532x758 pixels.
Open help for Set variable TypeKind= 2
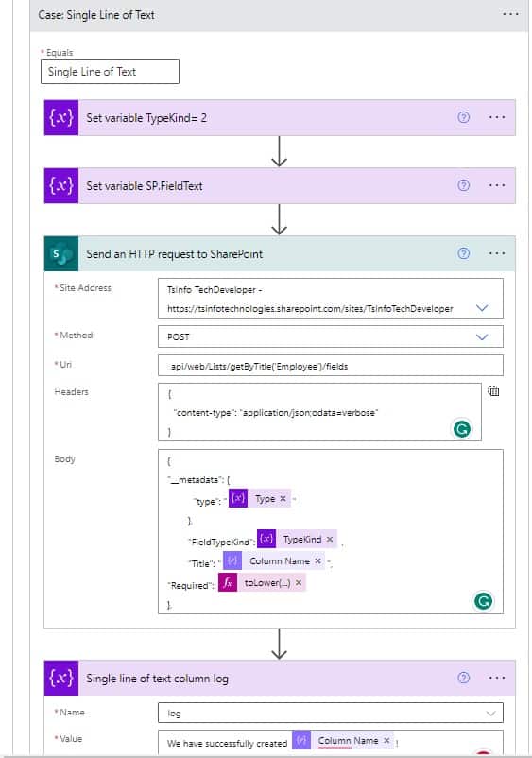point(463,117)
